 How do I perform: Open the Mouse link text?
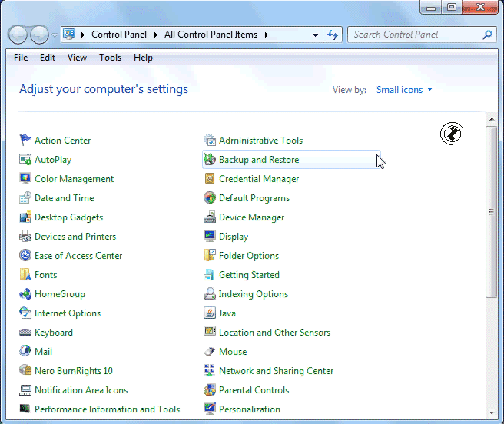coord(233,351)
